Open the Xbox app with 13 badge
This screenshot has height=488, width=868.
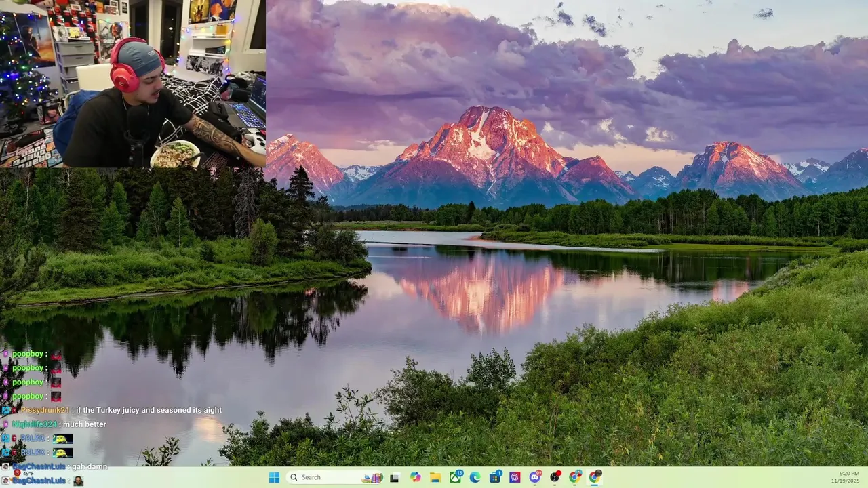(x=455, y=477)
